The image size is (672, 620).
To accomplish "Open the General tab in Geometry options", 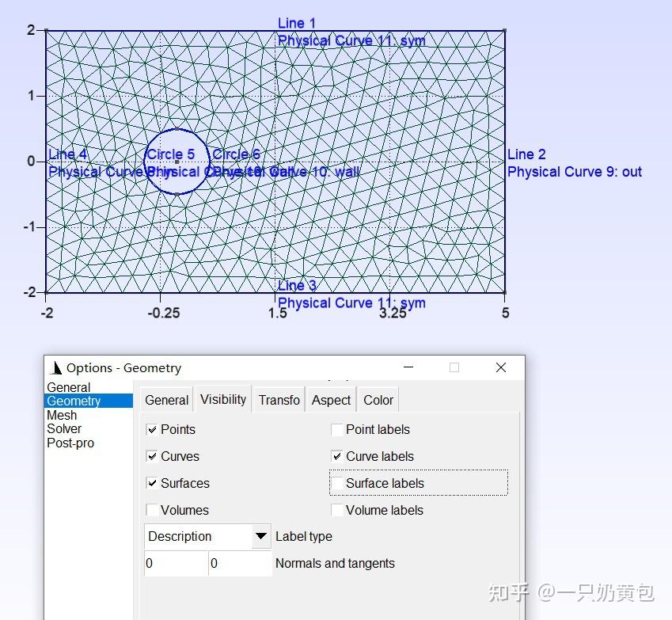I will (166, 399).
